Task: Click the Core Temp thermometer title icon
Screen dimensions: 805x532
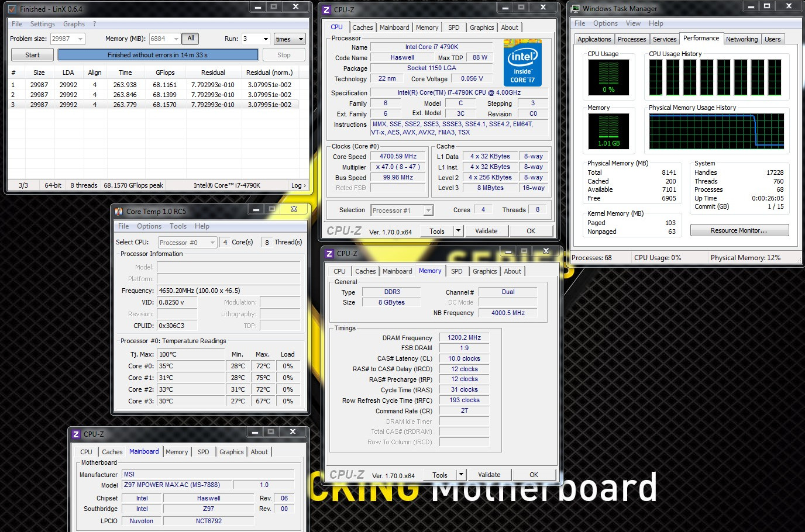Action: (x=119, y=211)
